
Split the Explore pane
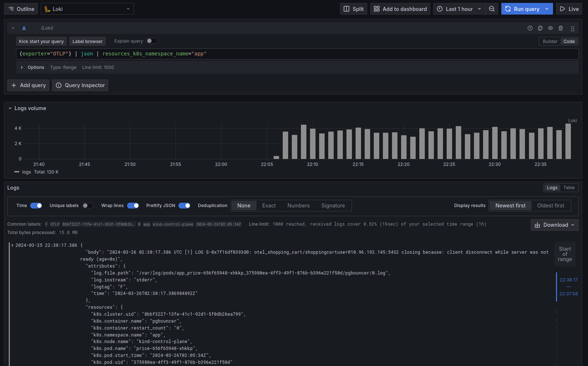(353, 9)
